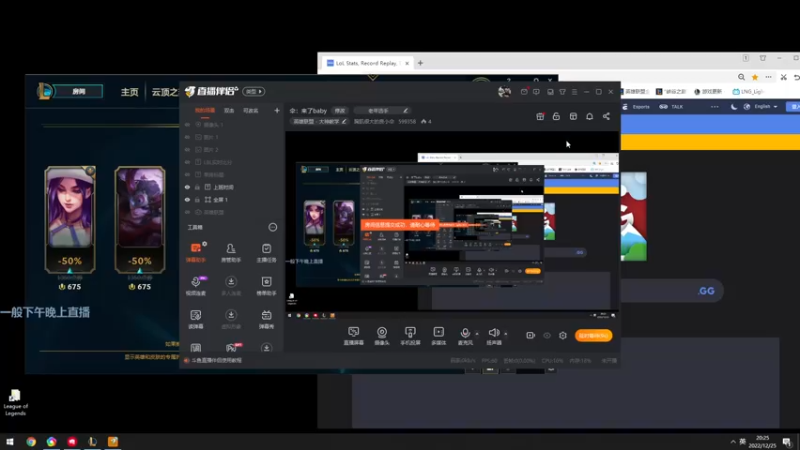Toggle preview visibility eye next to record icon

547,335
